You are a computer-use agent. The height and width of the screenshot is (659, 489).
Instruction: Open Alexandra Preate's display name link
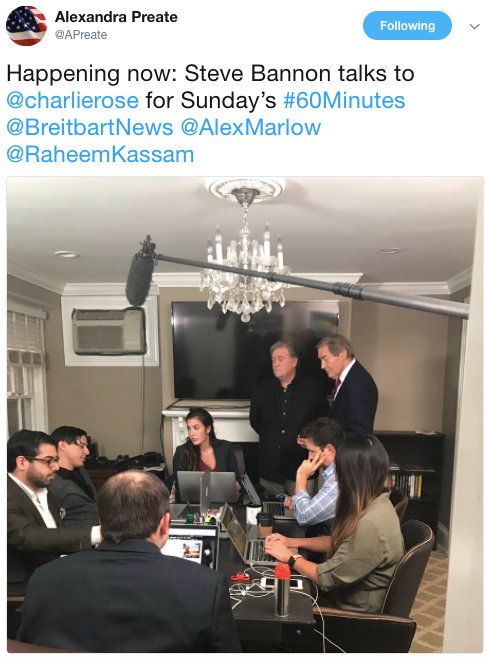pyautogui.click(x=116, y=17)
